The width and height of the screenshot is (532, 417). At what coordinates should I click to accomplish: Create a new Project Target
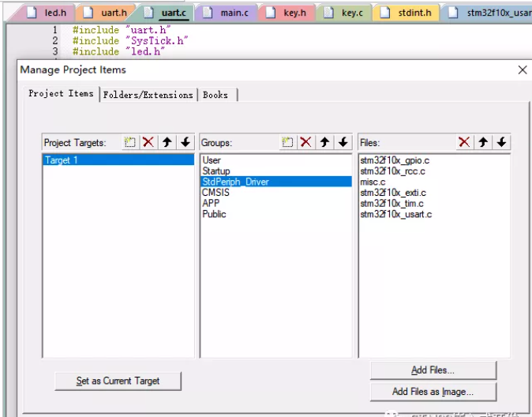(129, 142)
